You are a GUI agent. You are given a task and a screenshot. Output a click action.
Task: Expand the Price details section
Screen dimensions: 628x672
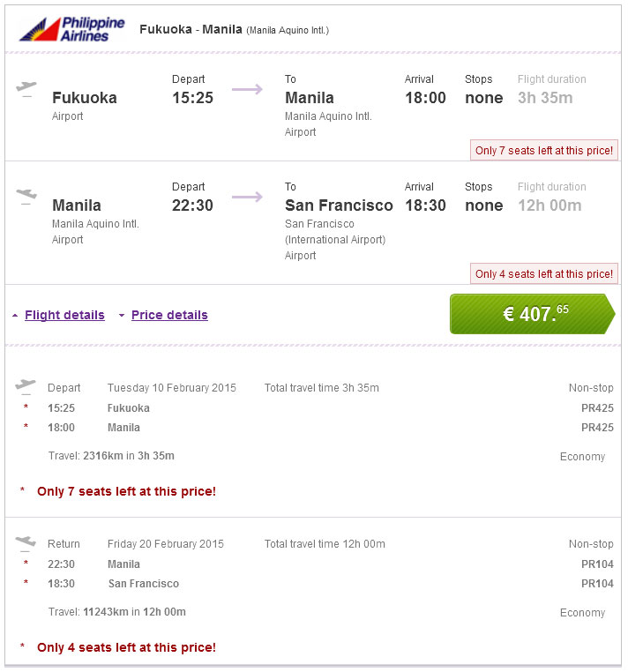tap(169, 315)
